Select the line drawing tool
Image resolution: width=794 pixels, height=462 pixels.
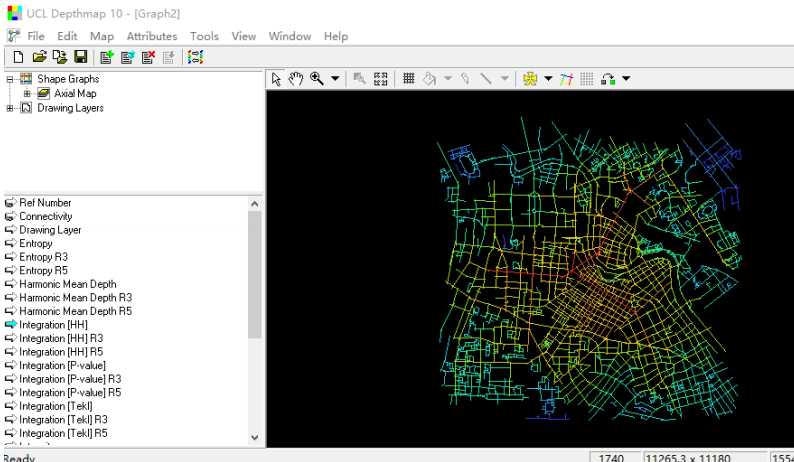click(486, 79)
